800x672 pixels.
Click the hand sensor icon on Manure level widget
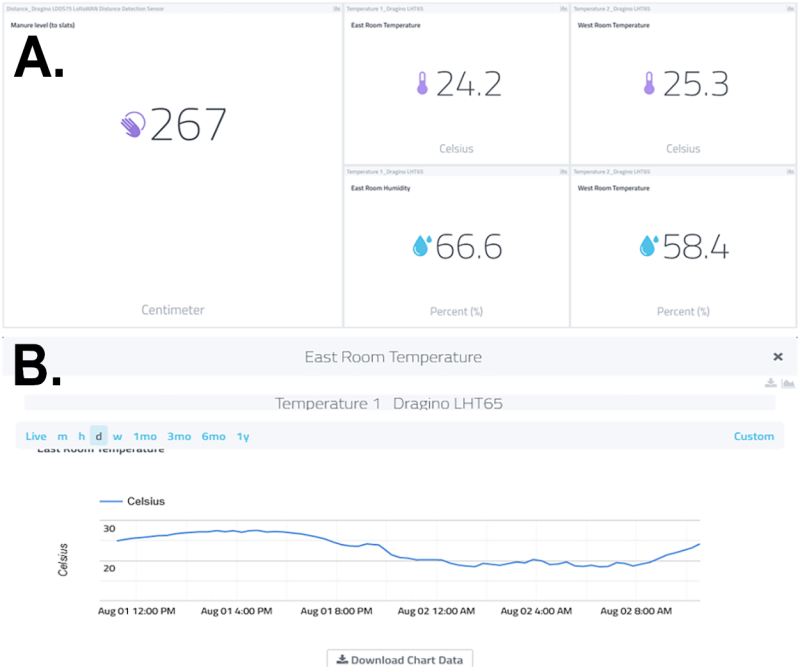[x=132, y=123]
